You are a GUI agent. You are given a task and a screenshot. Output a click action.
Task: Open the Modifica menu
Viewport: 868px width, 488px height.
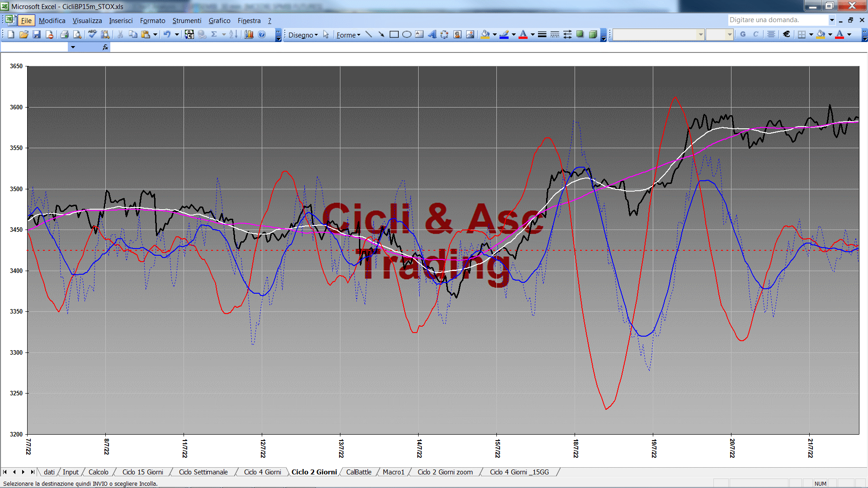tap(52, 21)
